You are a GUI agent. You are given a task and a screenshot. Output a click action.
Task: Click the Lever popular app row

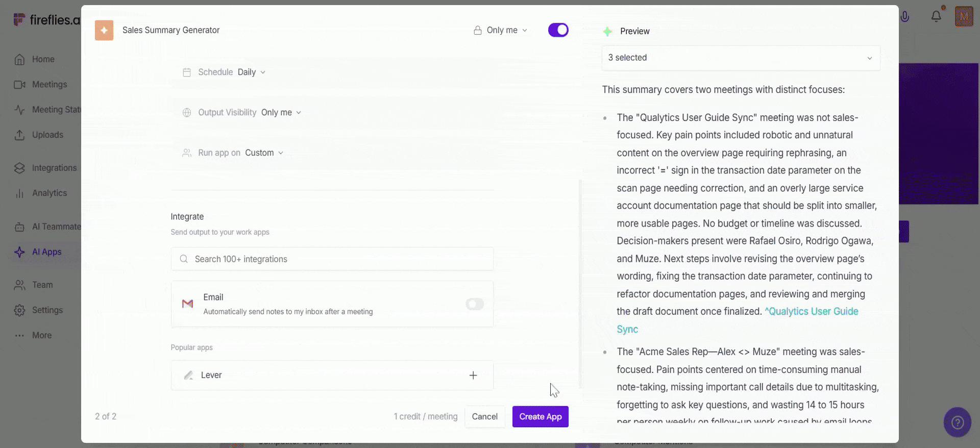pos(332,376)
